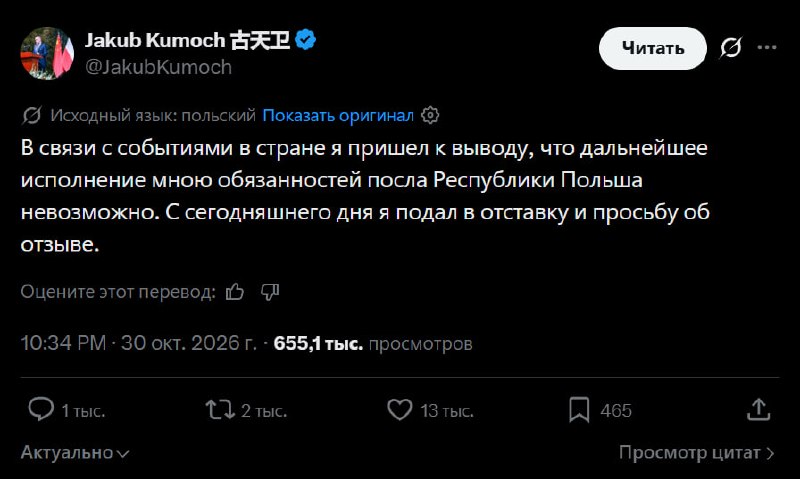Like the post with heart icon
The height and width of the screenshot is (479, 800).
pyautogui.click(x=399, y=410)
